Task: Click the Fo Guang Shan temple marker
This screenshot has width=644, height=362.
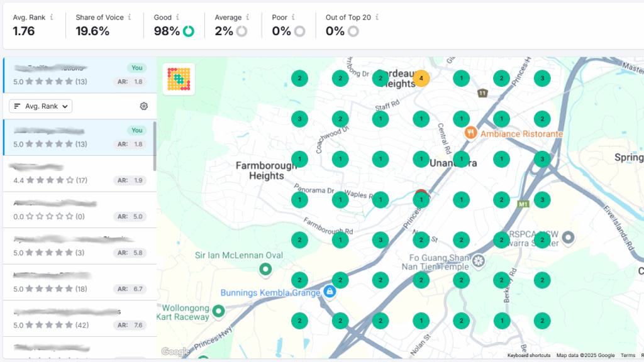Action: pos(479,260)
